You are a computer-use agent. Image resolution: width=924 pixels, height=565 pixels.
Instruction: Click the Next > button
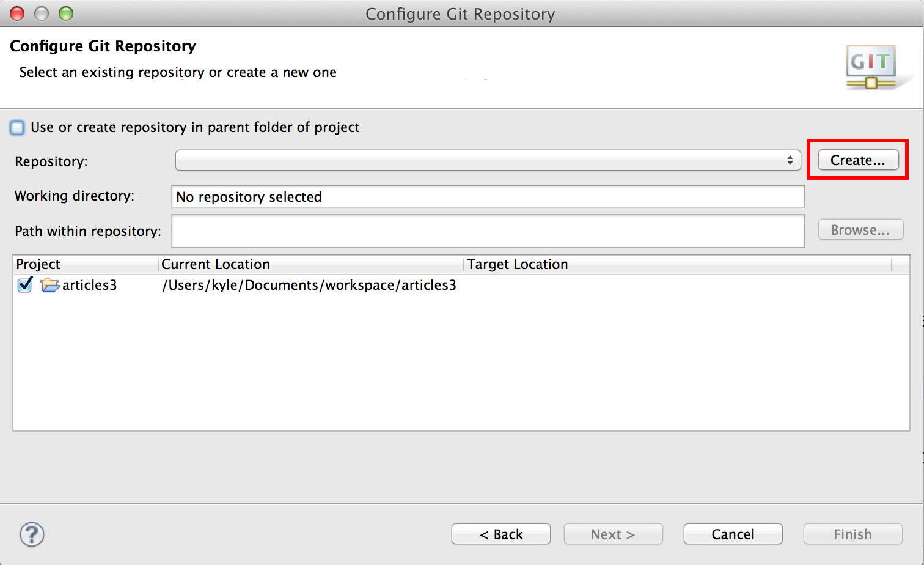point(613,534)
